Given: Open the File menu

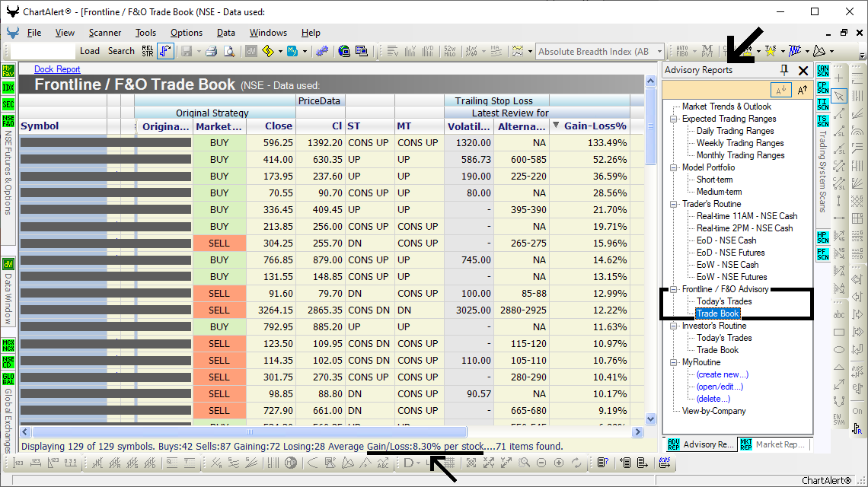Looking at the screenshot, I should click(x=34, y=33).
